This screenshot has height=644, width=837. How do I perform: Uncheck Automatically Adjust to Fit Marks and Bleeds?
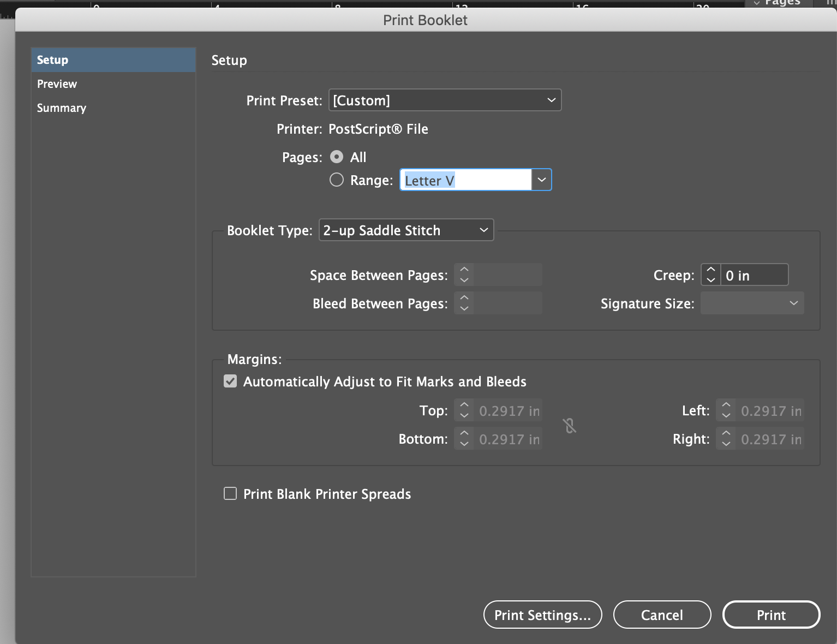click(x=230, y=381)
